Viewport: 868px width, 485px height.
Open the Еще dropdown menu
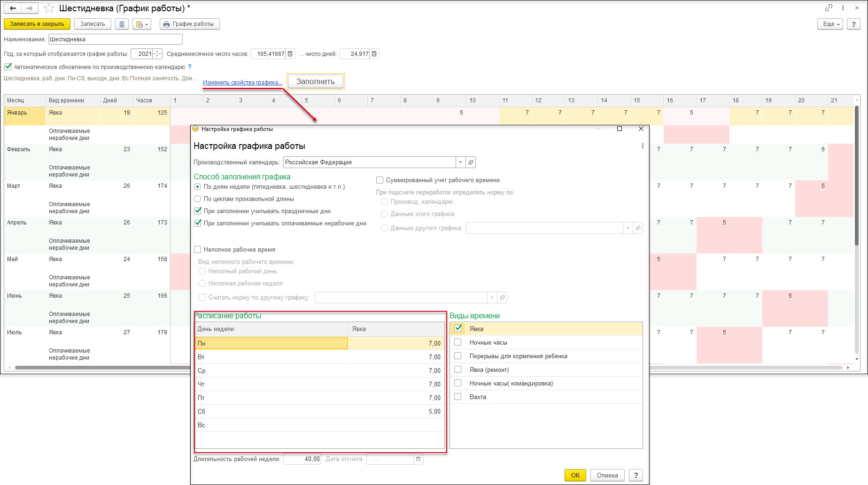click(x=830, y=24)
